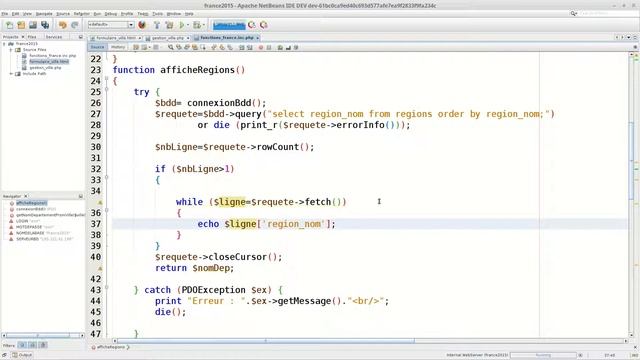
Task: Click the Quick Search input field
Action: click(x=607, y=13)
